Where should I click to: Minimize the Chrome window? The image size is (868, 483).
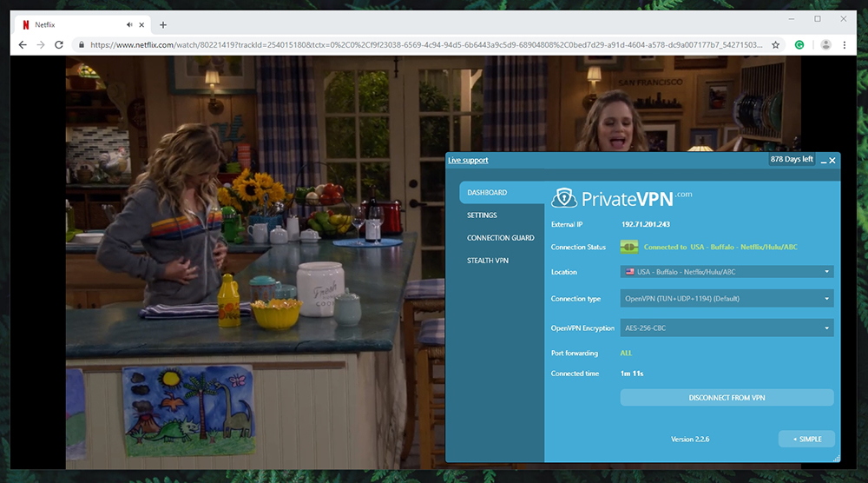tap(792, 19)
